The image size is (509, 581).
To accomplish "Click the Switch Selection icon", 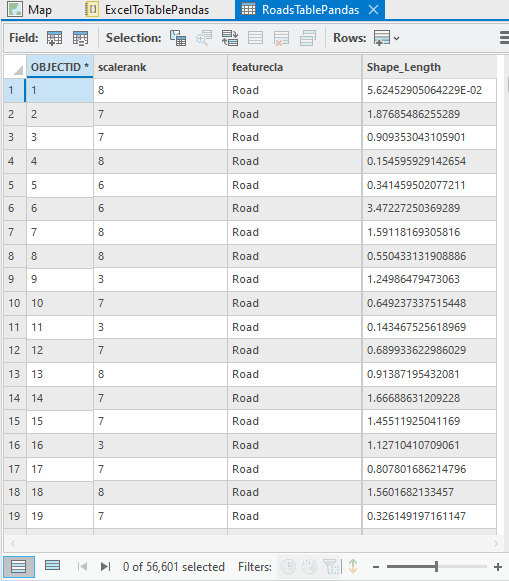I will (230, 38).
